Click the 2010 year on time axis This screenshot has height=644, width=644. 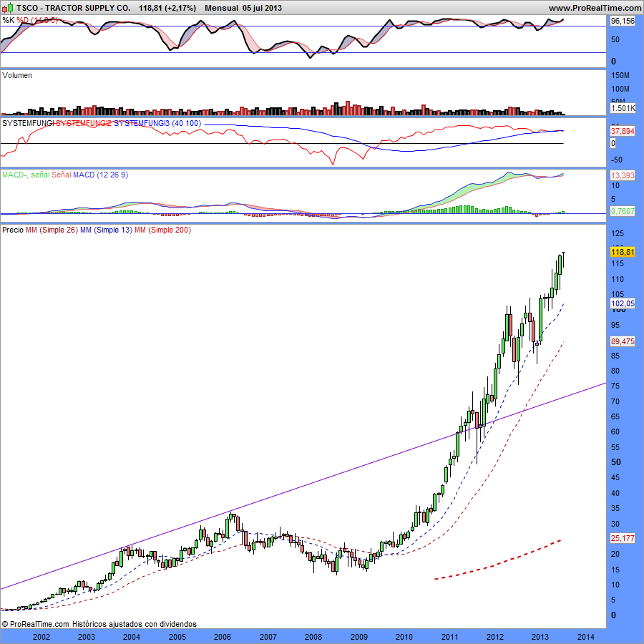tap(404, 637)
